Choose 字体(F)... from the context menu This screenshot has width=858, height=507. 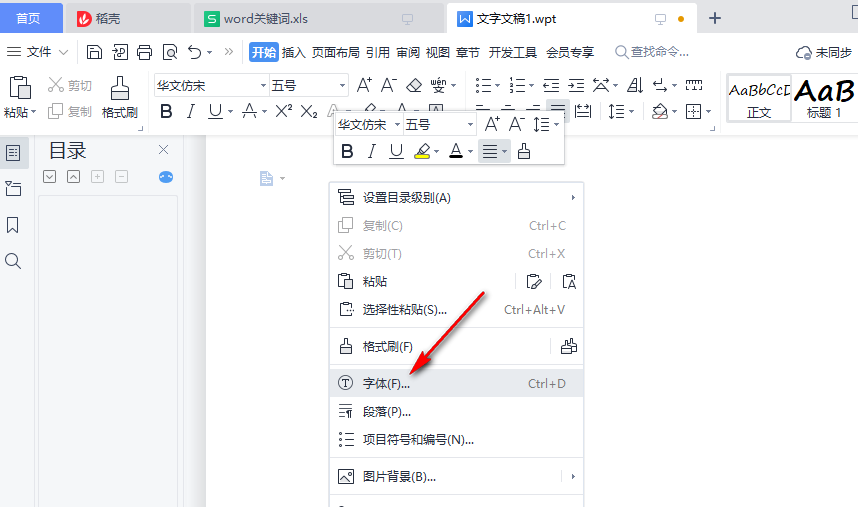click(x=386, y=383)
